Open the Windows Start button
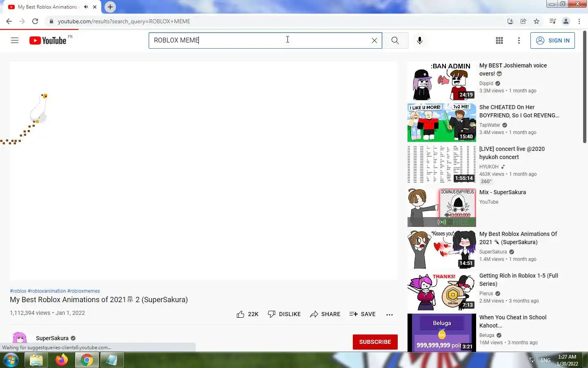 point(10,360)
